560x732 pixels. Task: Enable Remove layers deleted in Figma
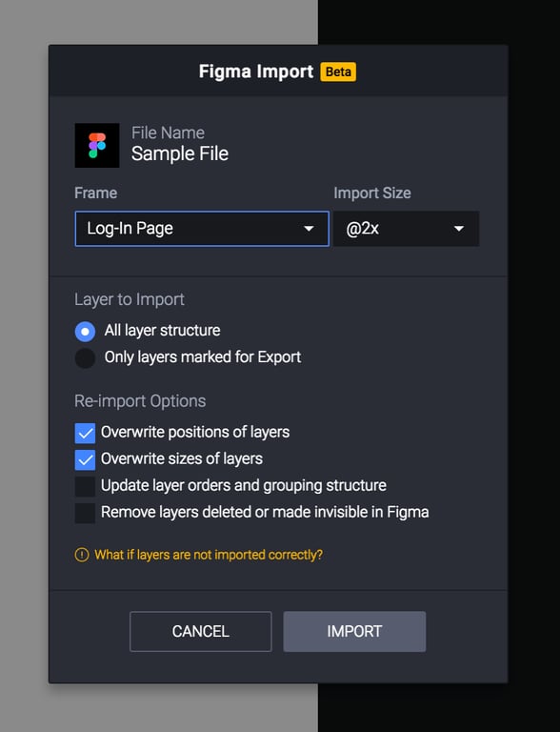click(85, 513)
